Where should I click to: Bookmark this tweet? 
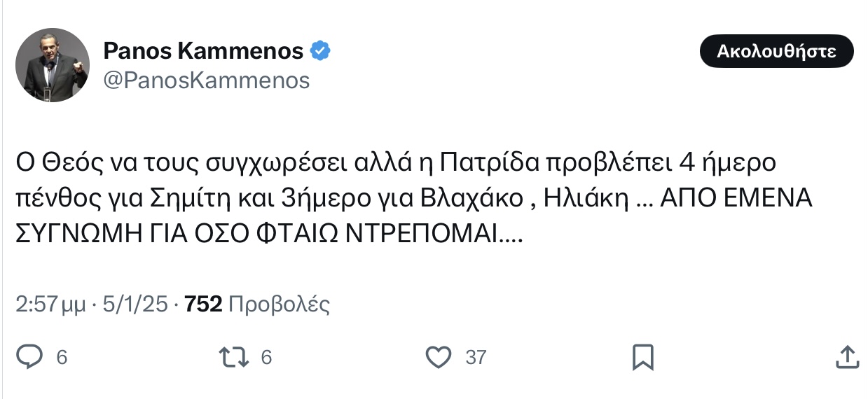642,357
